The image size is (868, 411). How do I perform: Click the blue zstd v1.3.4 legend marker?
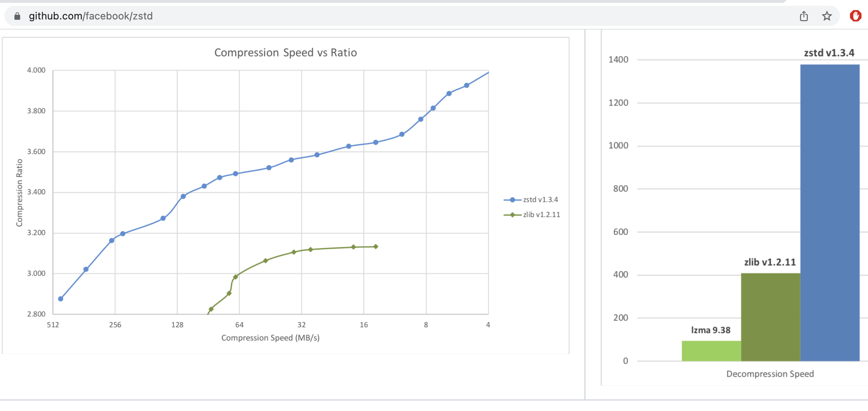(512, 200)
